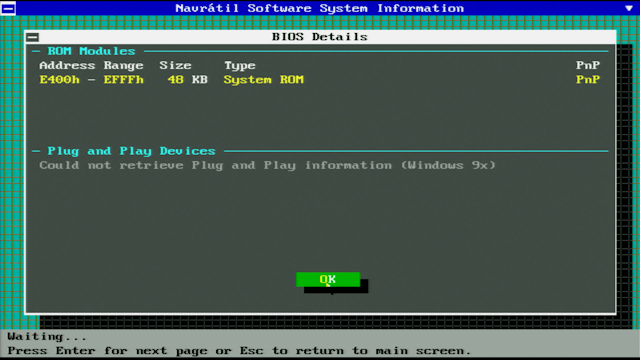Click the 'Could not retrieve Plug and Play' message
The width and height of the screenshot is (640, 360).
267,165
